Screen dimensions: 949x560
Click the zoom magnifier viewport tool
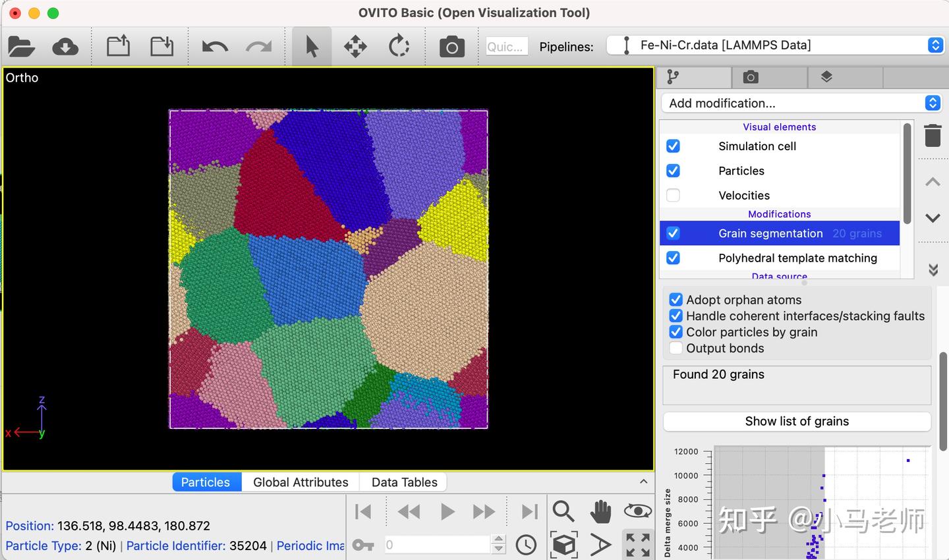point(563,511)
